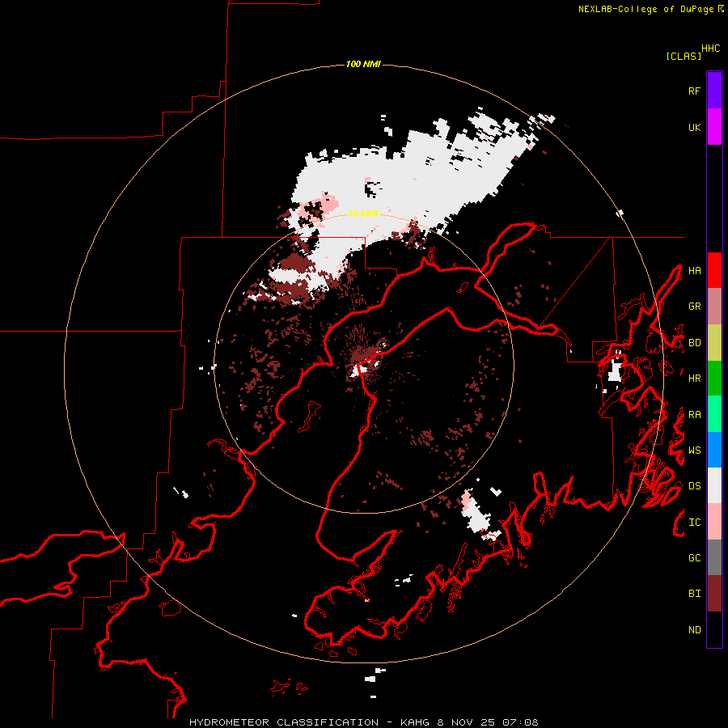Click the UK magenta legend swatch
This screenshot has height=728, width=728.
click(x=714, y=126)
